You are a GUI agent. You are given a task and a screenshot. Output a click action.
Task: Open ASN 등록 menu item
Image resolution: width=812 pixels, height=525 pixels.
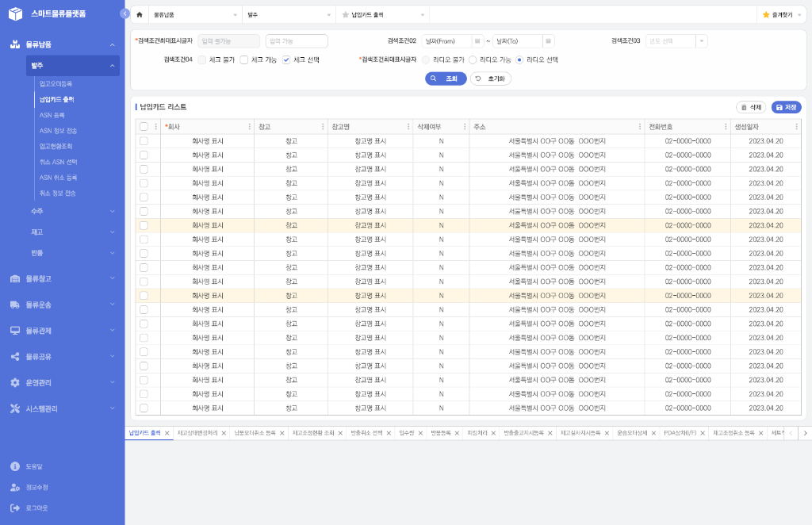click(x=52, y=115)
